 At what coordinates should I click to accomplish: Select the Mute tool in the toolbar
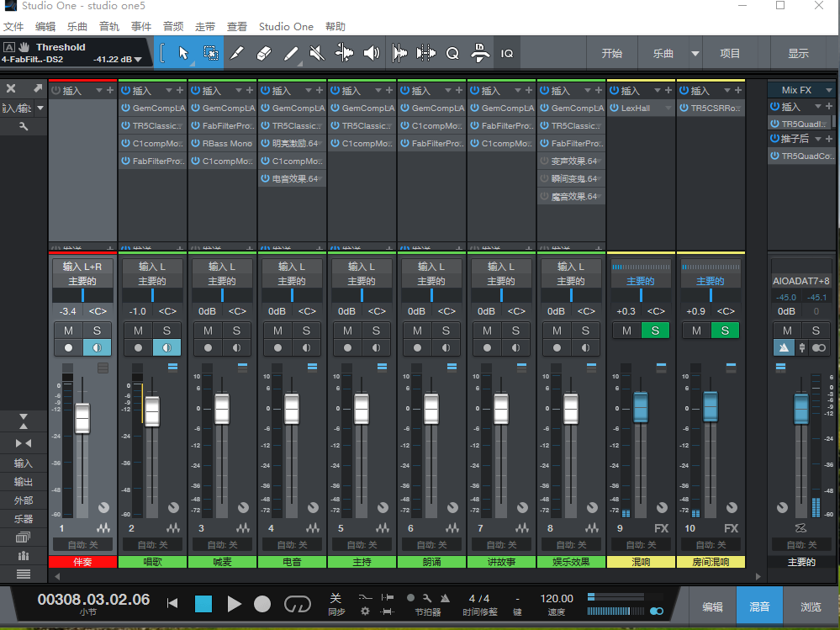[316, 52]
